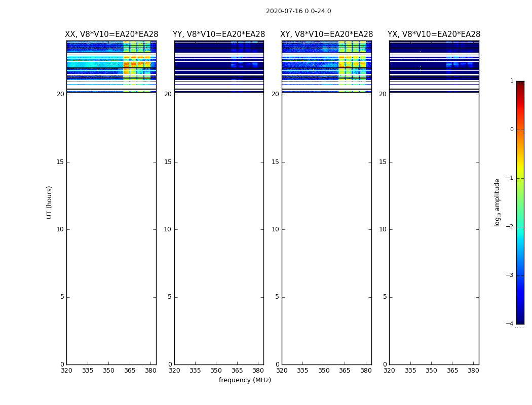Click colorbar tick label '1'
Image resolution: width=532 pixels, height=405 pixels.
512,80
